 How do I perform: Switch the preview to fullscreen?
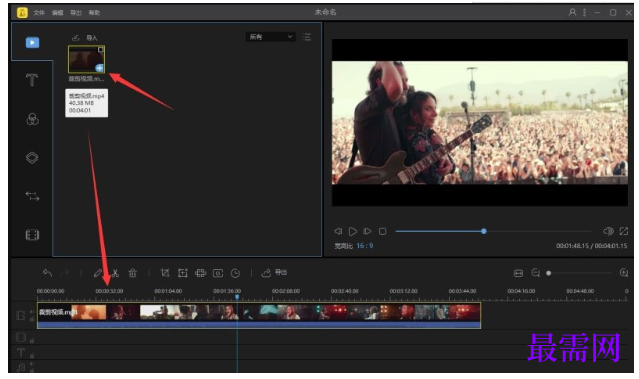coord(624,231)
